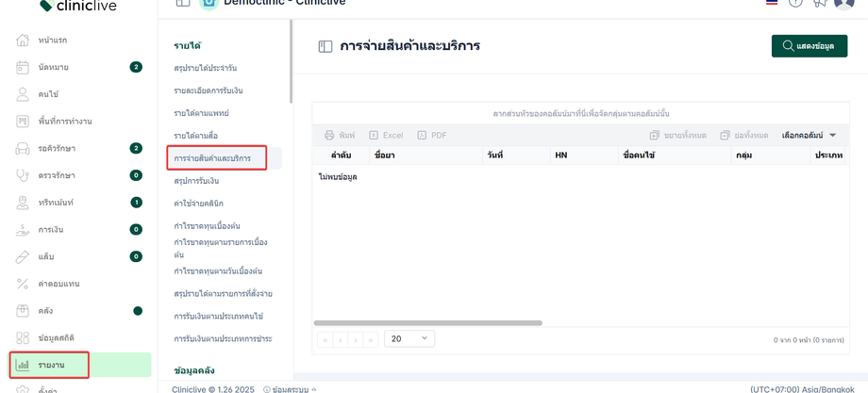Open the คลัง inventory box icon
This screenshot has height=393, width=868.
[22, 311]
